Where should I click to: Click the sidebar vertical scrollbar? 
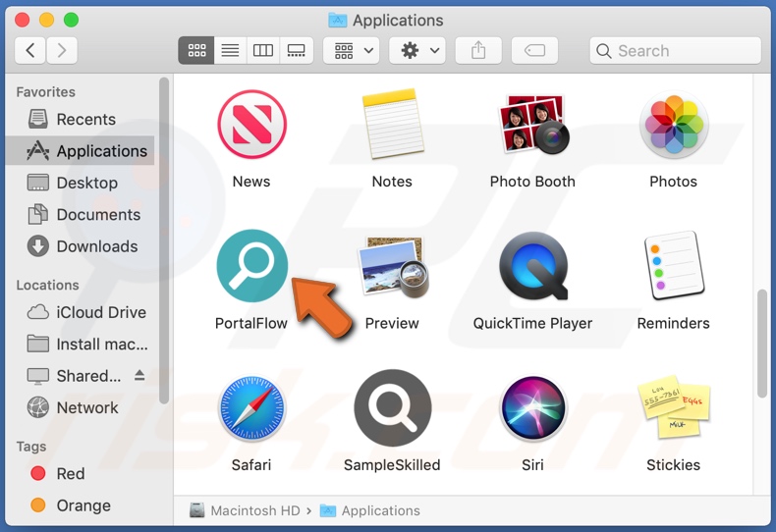coord(164,240)
